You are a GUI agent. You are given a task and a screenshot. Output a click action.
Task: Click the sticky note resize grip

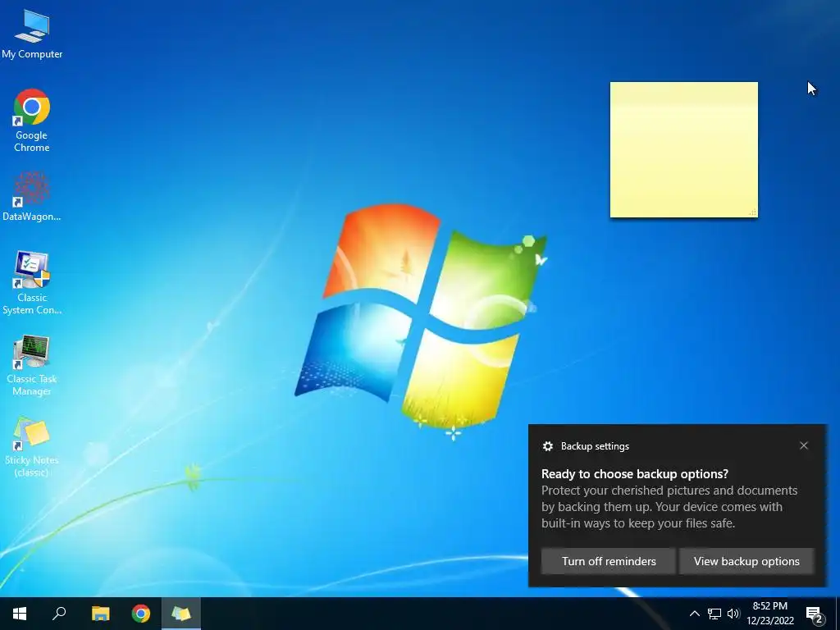click(x=753, y=212)
